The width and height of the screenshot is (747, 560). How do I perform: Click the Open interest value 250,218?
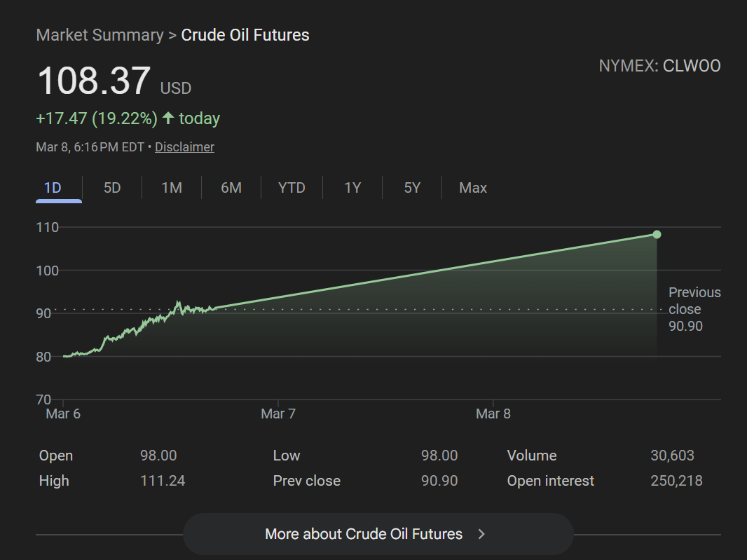[x=676, y=481]
